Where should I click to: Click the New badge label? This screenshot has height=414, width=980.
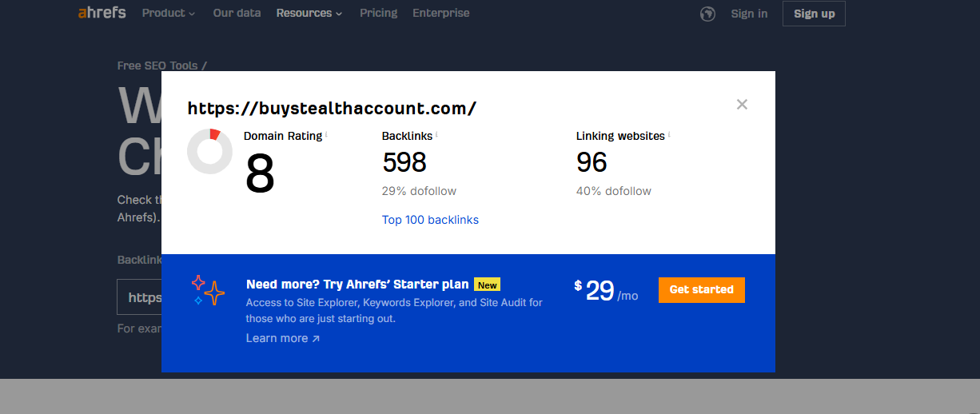pos(487,285)
